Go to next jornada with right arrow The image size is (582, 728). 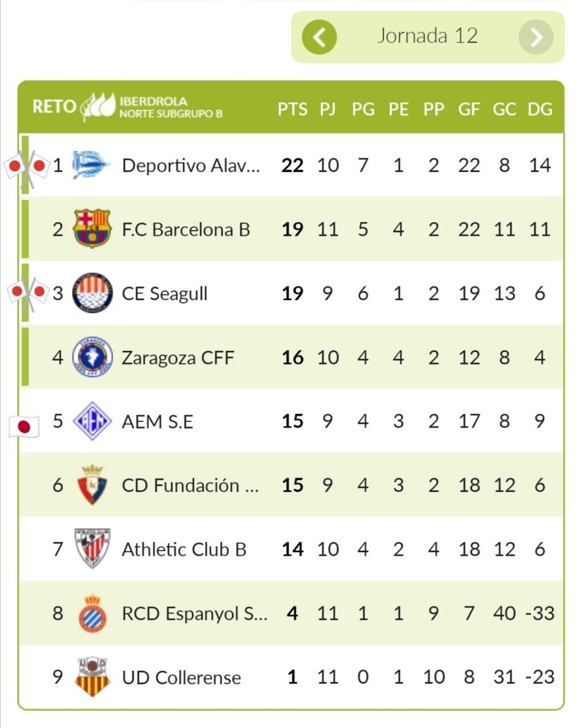point(536,37)
